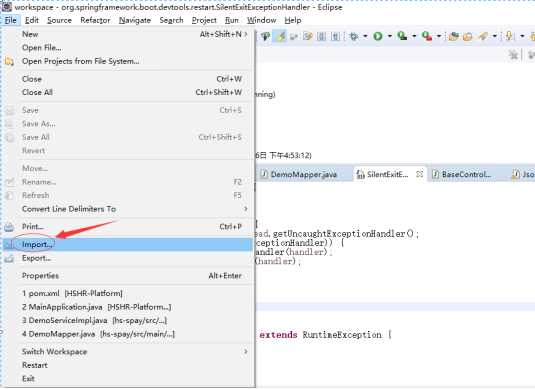
Task: Open the Window menu
Action: pyautogui.click(x=261, y=20)
